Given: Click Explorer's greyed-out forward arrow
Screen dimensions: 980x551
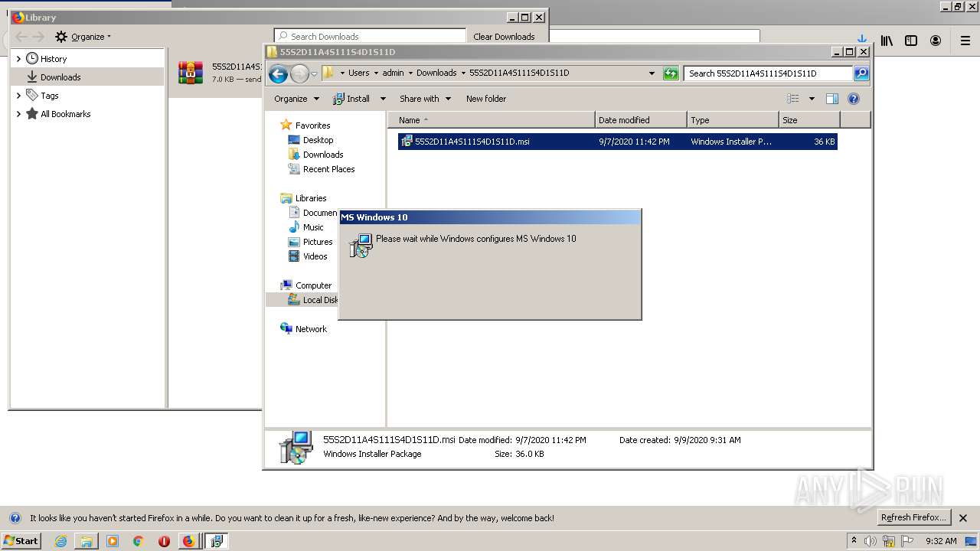Looking at the screenshot, I should 299,73.
